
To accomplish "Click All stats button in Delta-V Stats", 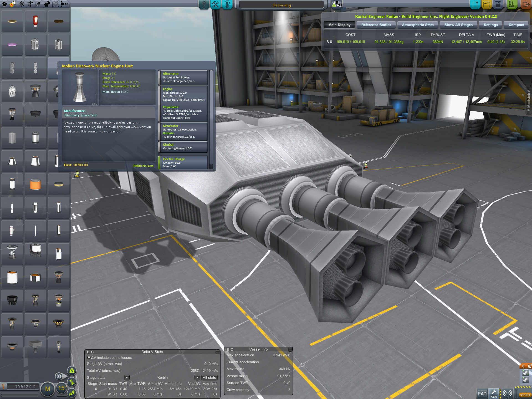I will coord(209,377).
